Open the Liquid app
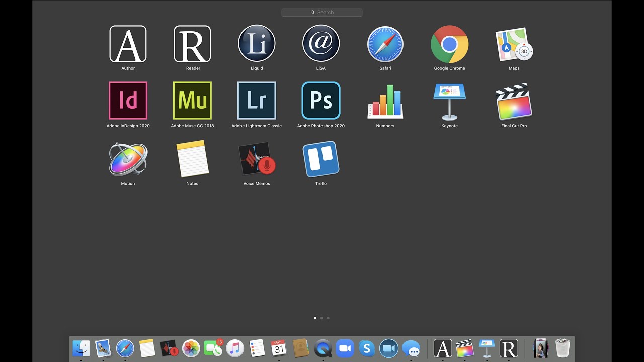644x362 pixels. click(257, 44)
